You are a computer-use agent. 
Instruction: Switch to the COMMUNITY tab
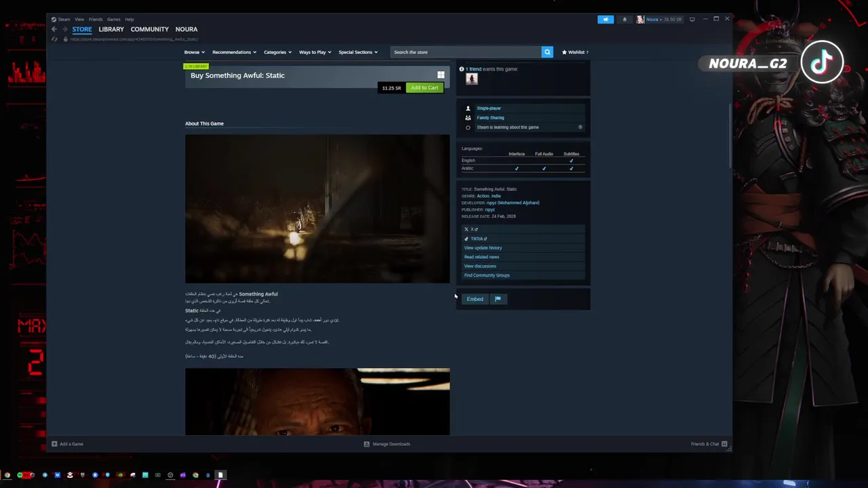pyautogui.click(x=150, y=29)
